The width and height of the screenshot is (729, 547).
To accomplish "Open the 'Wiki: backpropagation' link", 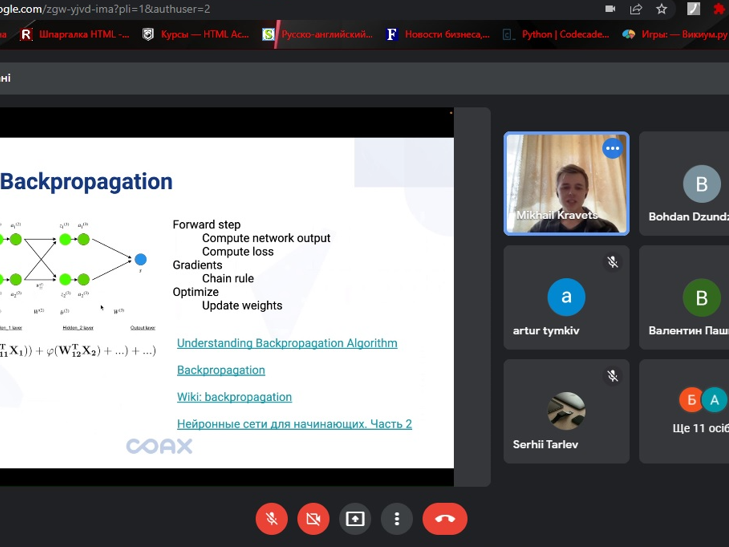I will pos(234,397).
